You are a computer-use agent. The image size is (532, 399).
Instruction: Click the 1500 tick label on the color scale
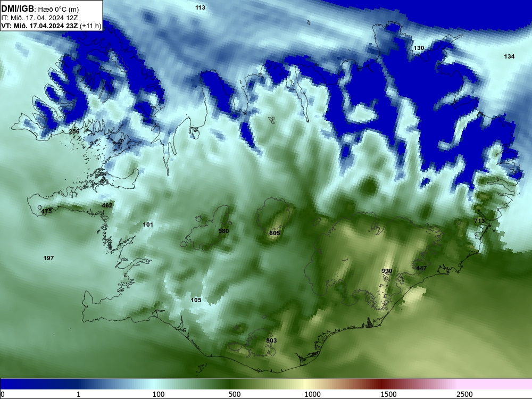pos(388,394)
